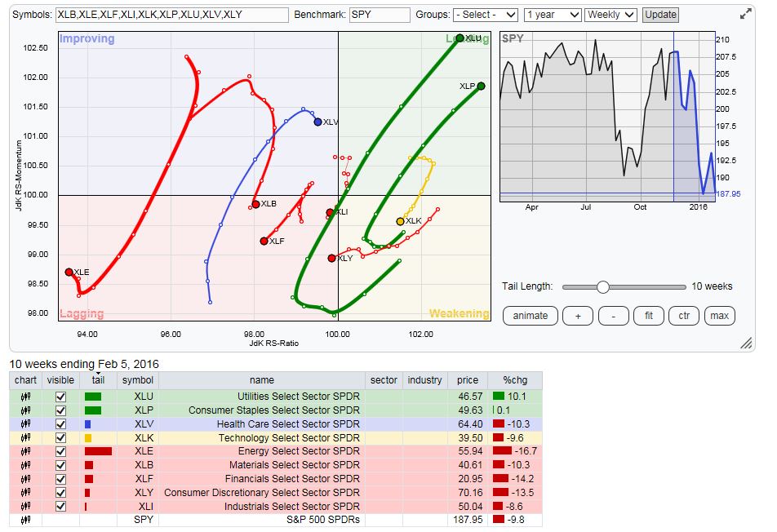Focus the Benchmark SPY input field
The width and height of the screenshot is (777, 532).
point(380,15)
